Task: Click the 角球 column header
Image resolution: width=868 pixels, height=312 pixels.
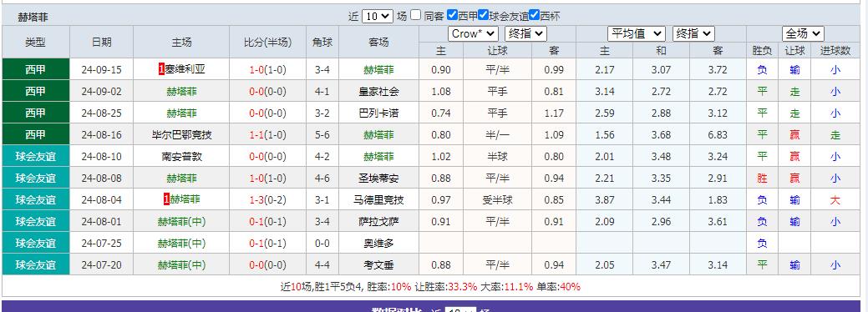Action: click(322, 42)
